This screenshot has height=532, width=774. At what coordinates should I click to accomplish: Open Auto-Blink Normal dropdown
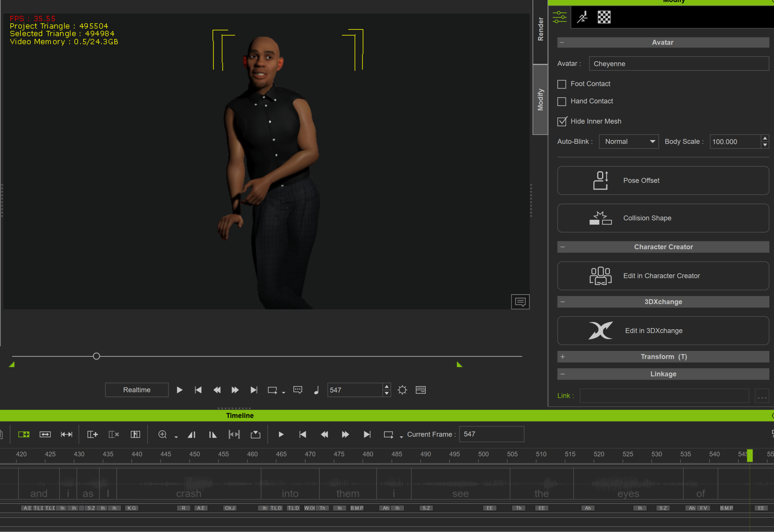coord(629,142)
